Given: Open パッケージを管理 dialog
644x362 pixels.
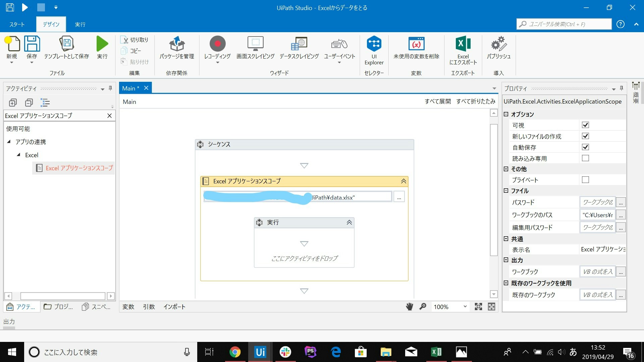Looking at the screenshot, I should click(x=177, y=48).
